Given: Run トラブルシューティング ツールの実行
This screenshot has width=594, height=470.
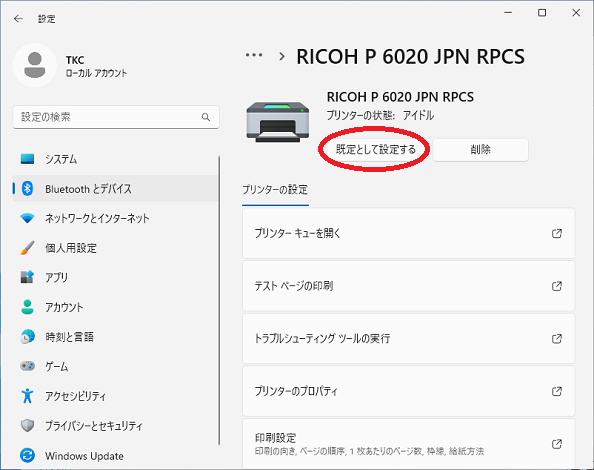Looking at the screenshot, I should point(408,339).
